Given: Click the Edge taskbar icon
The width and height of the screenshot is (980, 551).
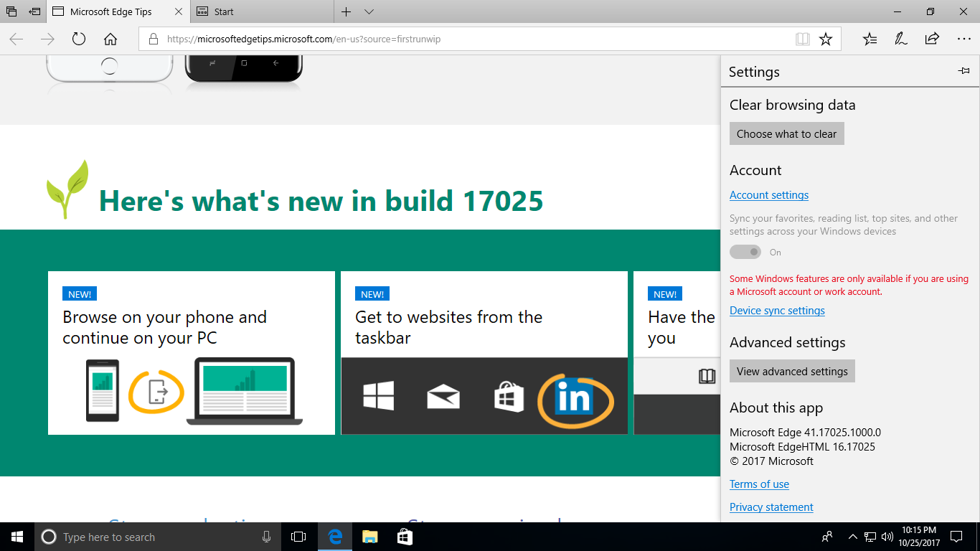Looking at the screenshot, I should point(335,537).
